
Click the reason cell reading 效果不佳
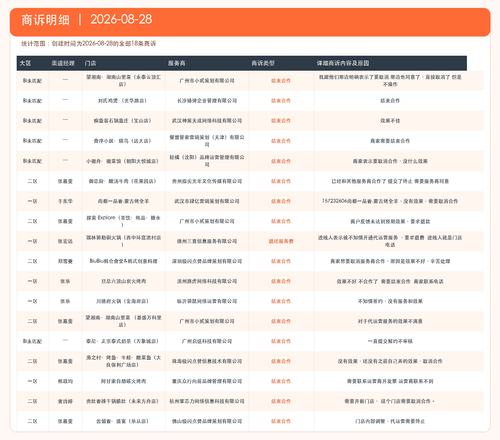pyautogui.click(x=390, y=121)
